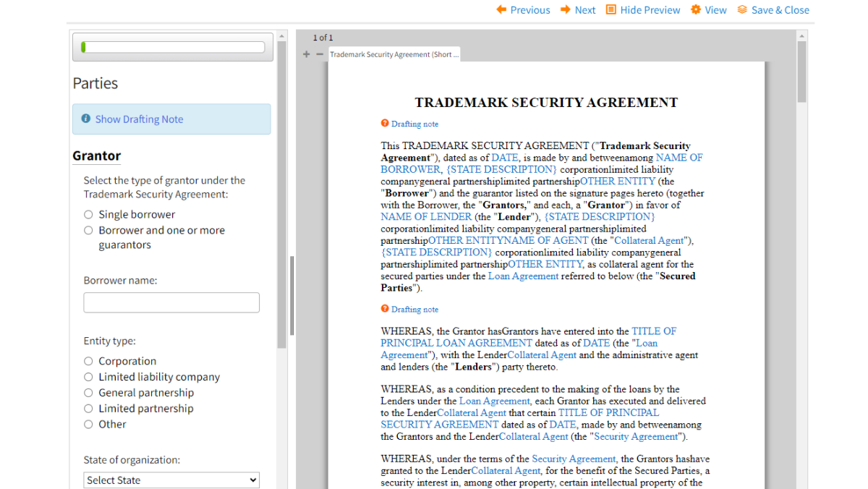Zoom in with the plus icon
Viewport: 868px width, 489px height.
pos(307,54)
